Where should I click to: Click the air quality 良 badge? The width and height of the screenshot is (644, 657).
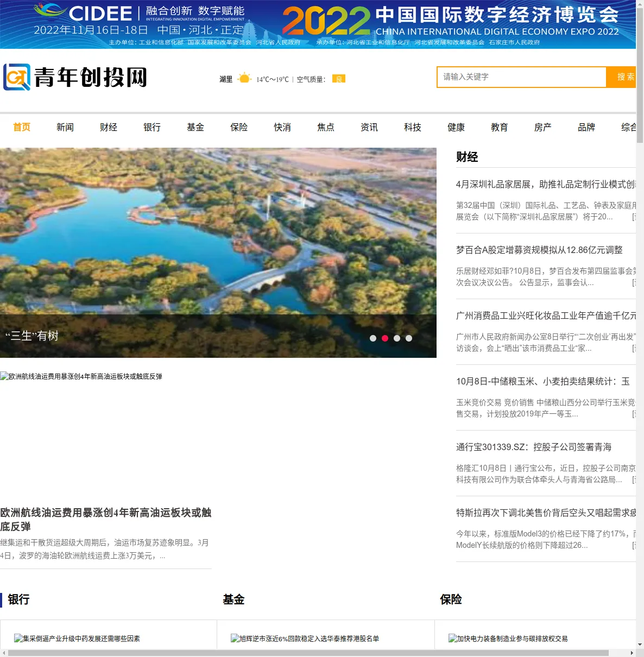[x=339, y=79]
